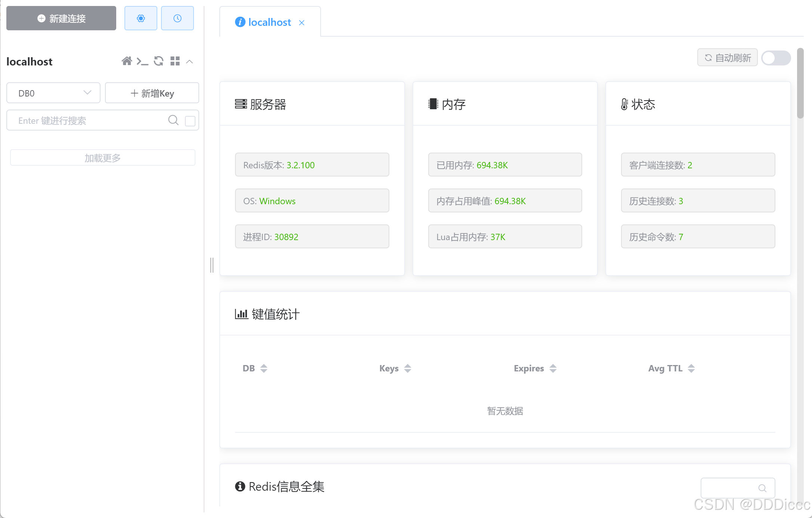Viewport: 812px width, 518px height.
Task: Tick the exact-match checkbox beside search
Action: point(190,121)
